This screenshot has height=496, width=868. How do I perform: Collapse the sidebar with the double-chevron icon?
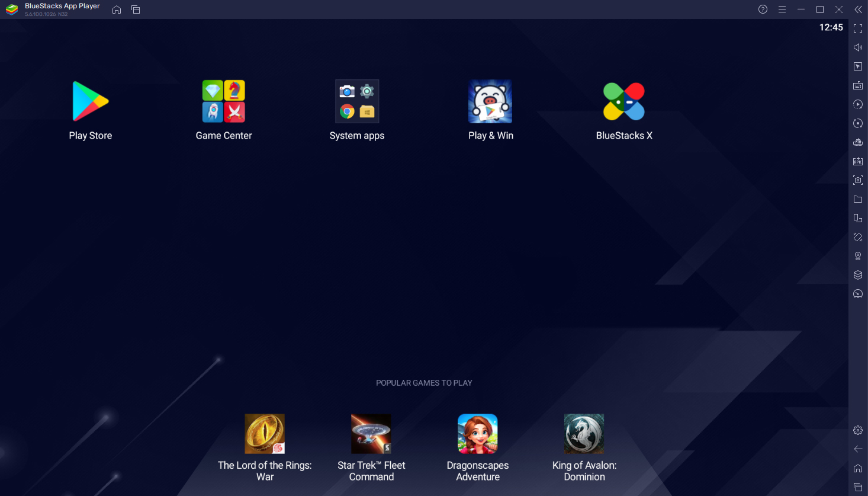(858, 9)
